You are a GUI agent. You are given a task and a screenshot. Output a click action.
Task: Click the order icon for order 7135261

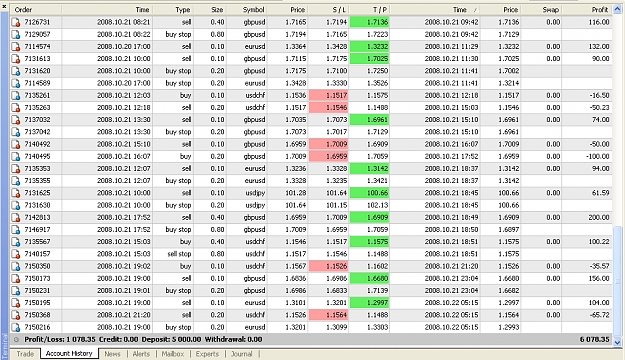pyautogui.click(x=16, y=95)
